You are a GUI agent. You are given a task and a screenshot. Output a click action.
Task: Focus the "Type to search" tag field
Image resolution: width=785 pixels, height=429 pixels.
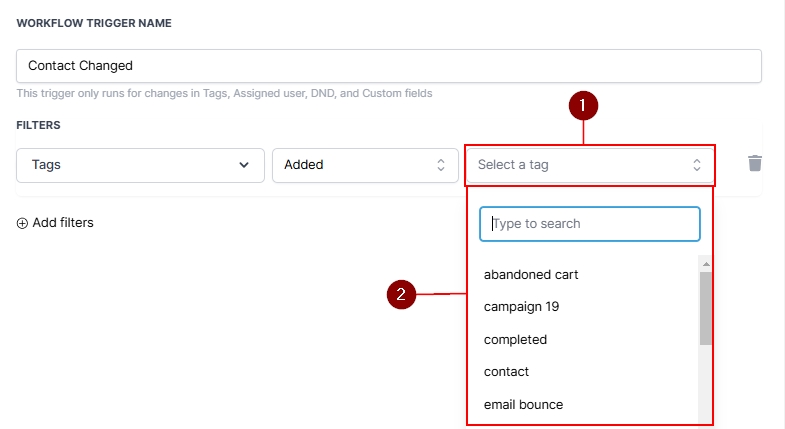click(x=590, y=224)
